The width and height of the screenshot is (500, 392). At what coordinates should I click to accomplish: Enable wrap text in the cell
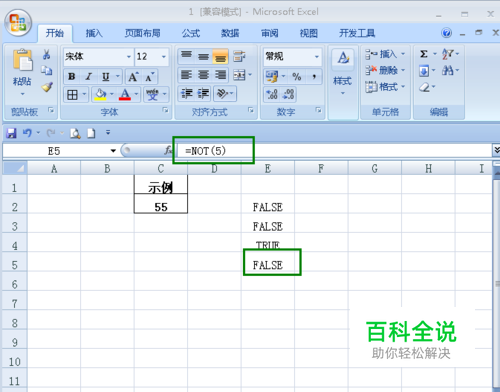point(239,56)
